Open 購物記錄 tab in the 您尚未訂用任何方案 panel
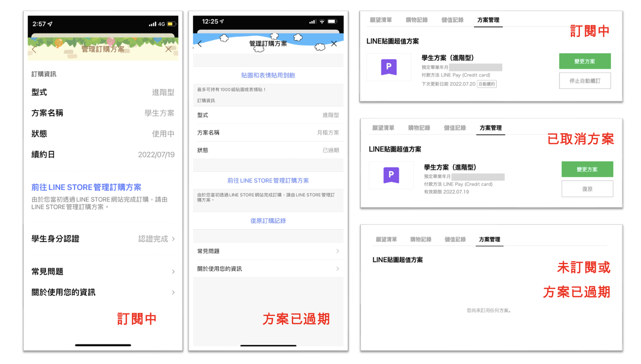The width and height of the screenshot is (641, 364). (421, 239)
